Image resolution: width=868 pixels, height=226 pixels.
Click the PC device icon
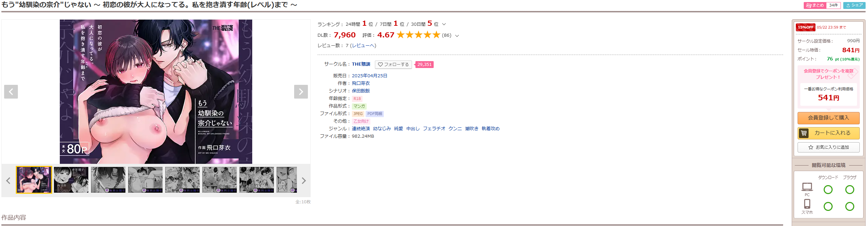[x=807, y=187]
